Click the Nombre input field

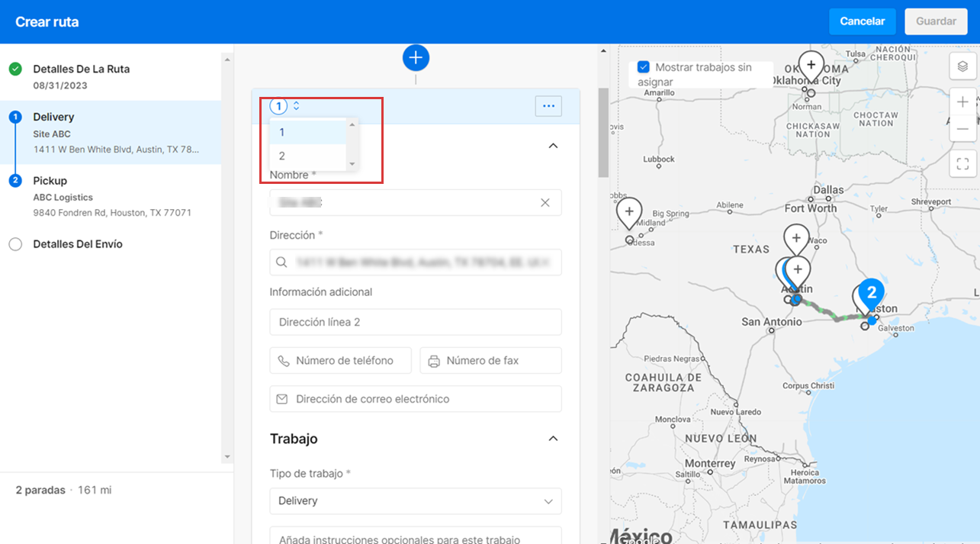click(x=416, y=203)
